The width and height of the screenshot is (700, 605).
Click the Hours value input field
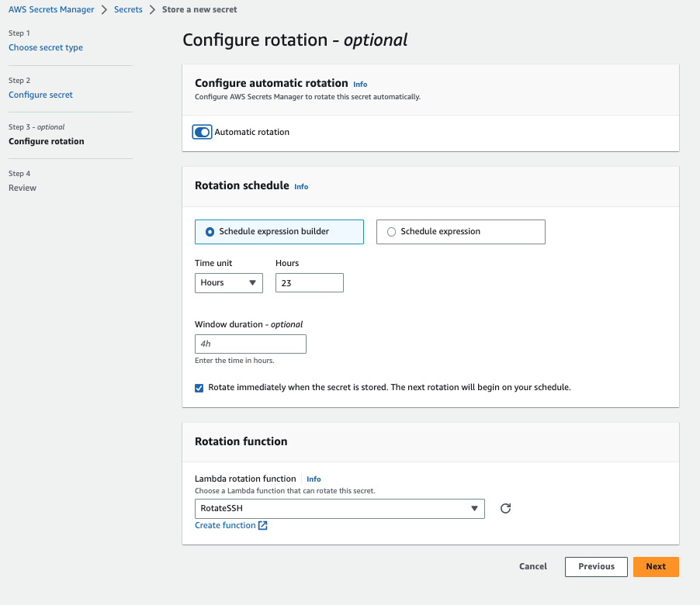(x=309, y=283)
